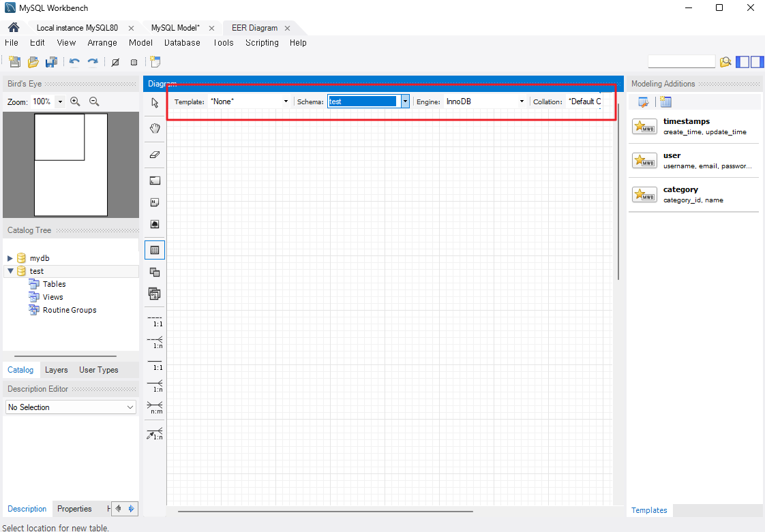Click the search icon beside the search box
The image size is (765, 532).
coord(725,62)
